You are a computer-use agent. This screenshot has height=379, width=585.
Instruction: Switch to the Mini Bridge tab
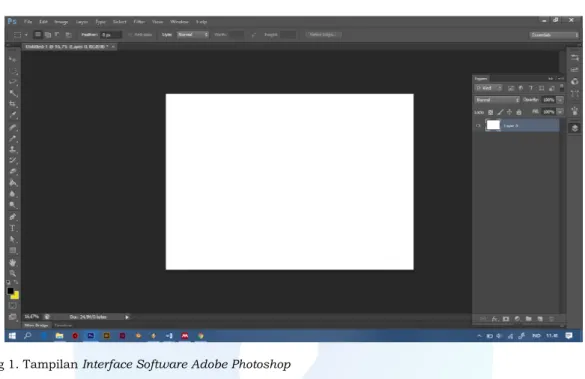[x=36, y=326]
